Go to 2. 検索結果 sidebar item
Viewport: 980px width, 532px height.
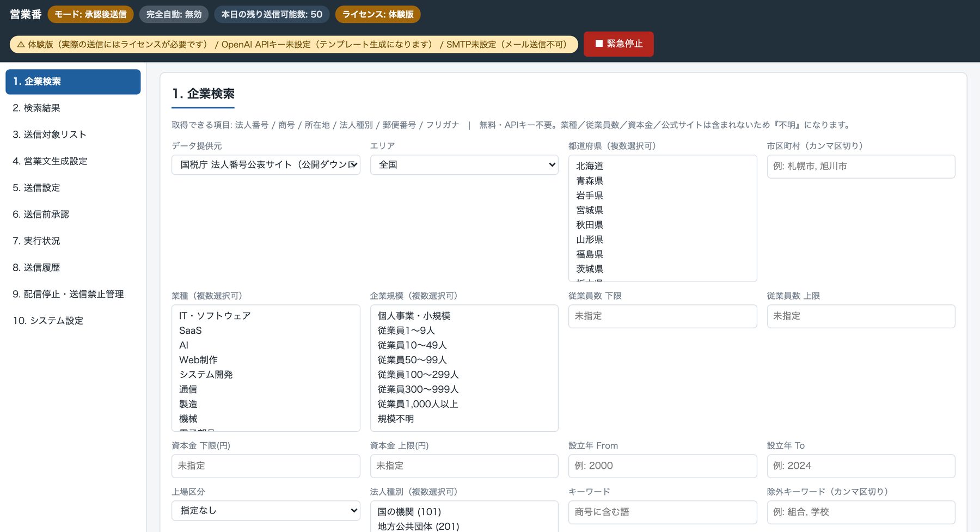[x=73, y=108]
